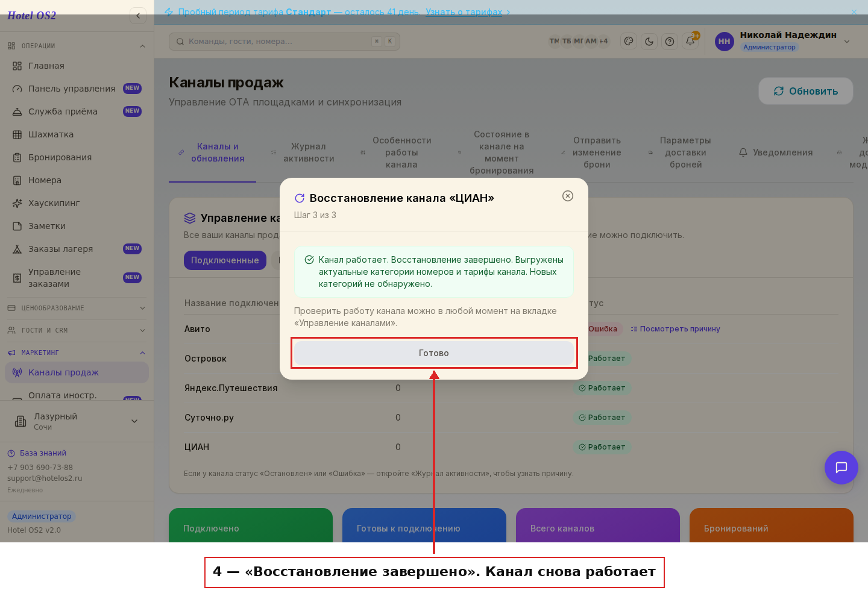The height and width of the screenshot is (602, 868).
Task: Dismiss the trial period banner
Action: 854,12
